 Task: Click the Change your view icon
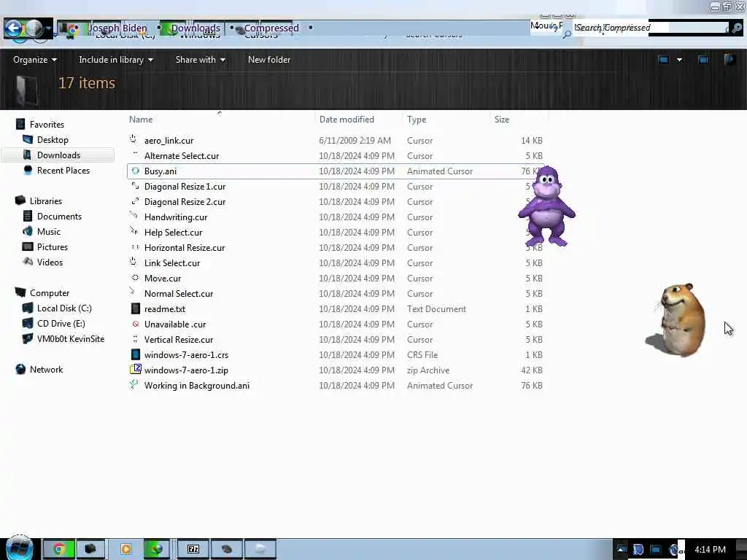point(663,60)
